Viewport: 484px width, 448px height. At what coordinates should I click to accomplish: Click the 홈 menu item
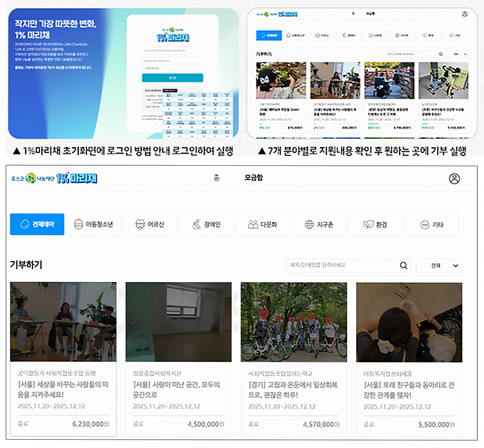click(216, 178)
